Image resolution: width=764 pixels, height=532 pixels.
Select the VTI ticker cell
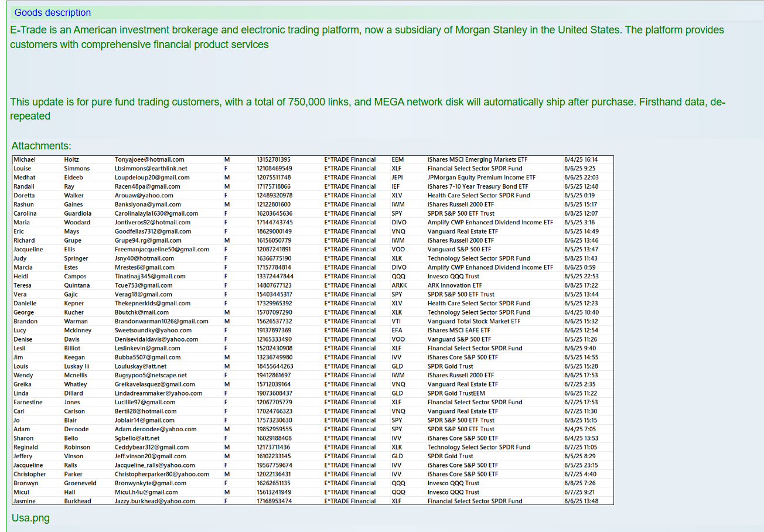point(396,321)
